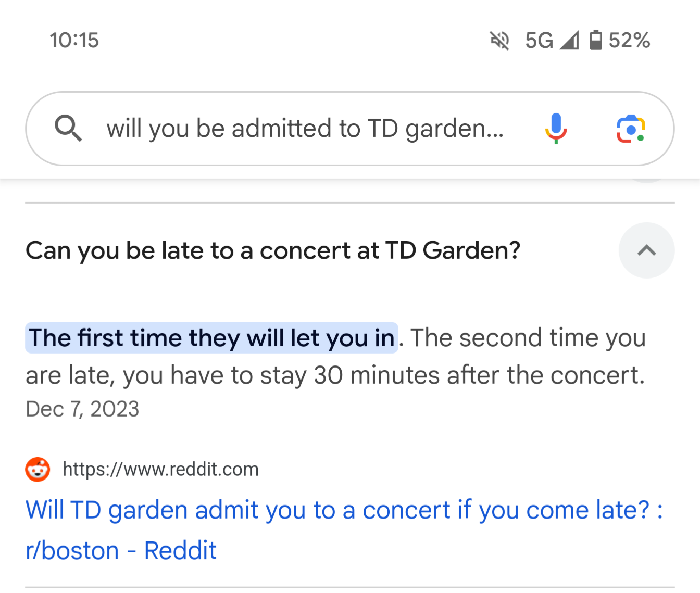Tap the "r/boston - Reddit" link text
700x593 pixels.
121,550
